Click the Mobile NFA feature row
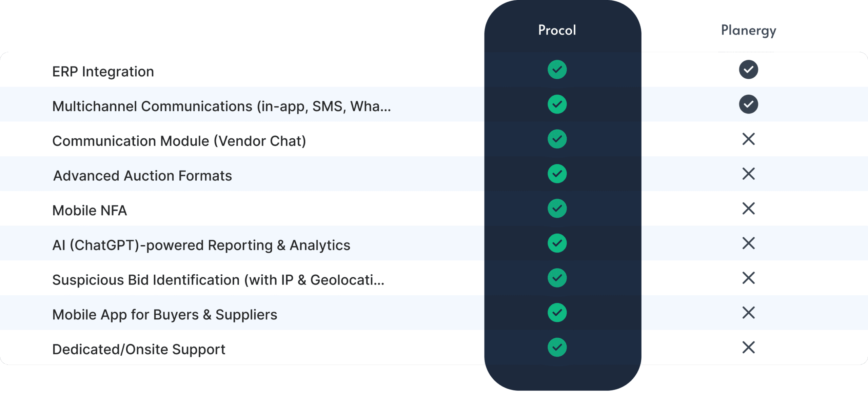This screenshot has width=868, height=395. coord(90,210)
